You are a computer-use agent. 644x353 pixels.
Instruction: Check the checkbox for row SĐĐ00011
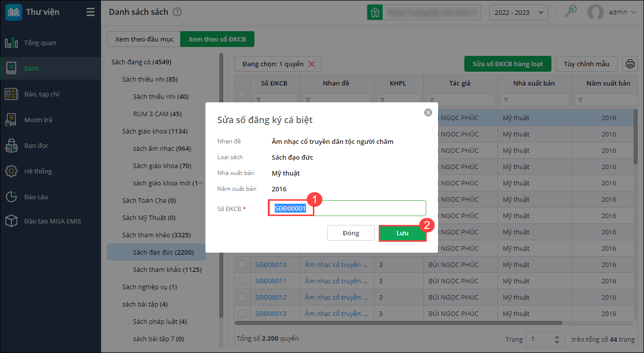pyautogui.click(x=242, y=281)
